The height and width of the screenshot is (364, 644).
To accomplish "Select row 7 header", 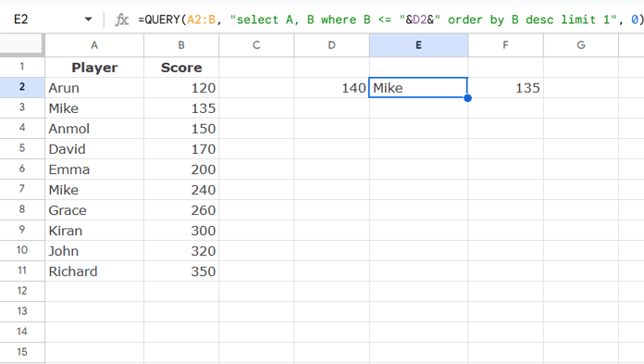I will [x=22, y=189].
